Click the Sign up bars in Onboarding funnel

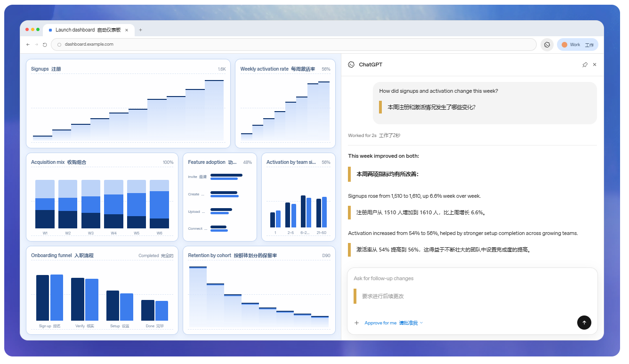point(49,298)
